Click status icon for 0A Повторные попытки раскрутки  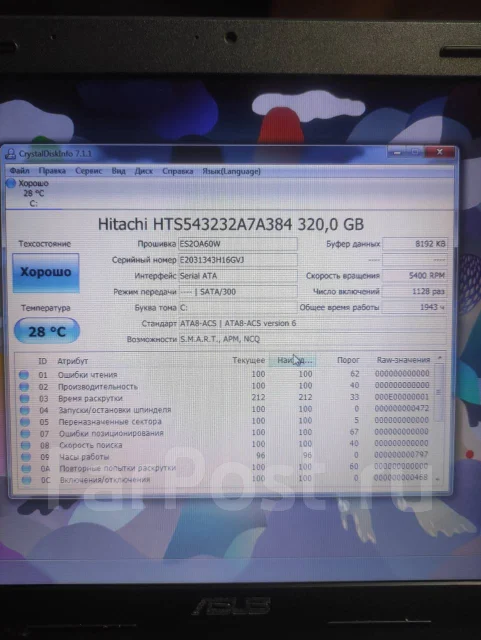26,468
